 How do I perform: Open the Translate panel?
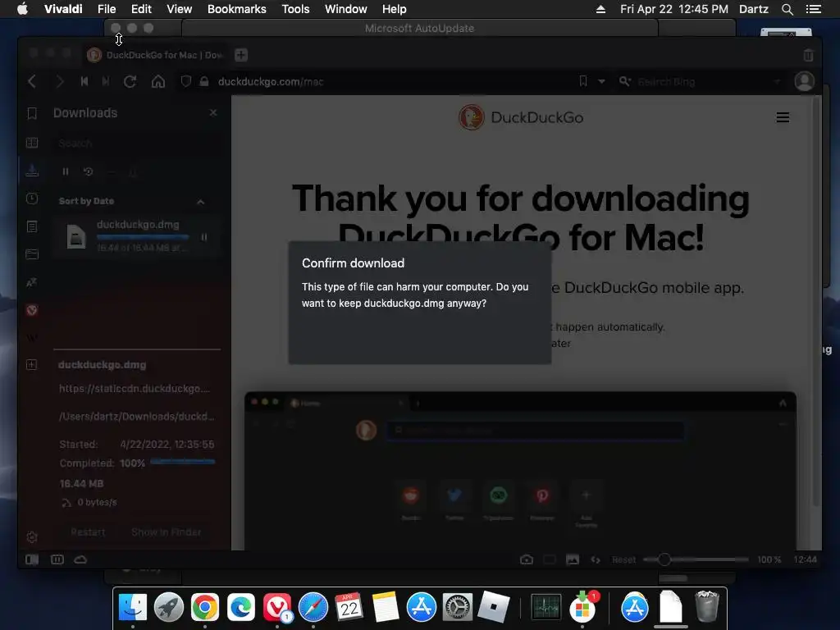pos(32,282)
